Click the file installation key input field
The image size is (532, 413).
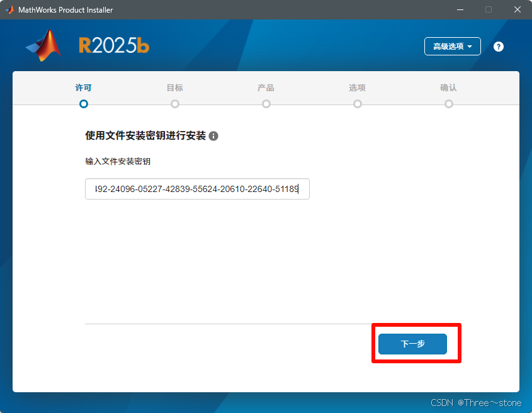pyautogui.click(x=197, y=189)
